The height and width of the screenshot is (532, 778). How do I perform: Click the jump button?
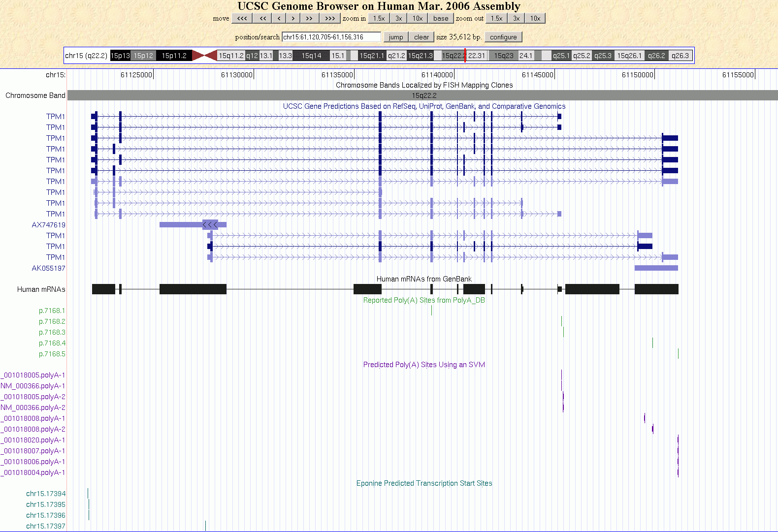[x=396, y=37]
